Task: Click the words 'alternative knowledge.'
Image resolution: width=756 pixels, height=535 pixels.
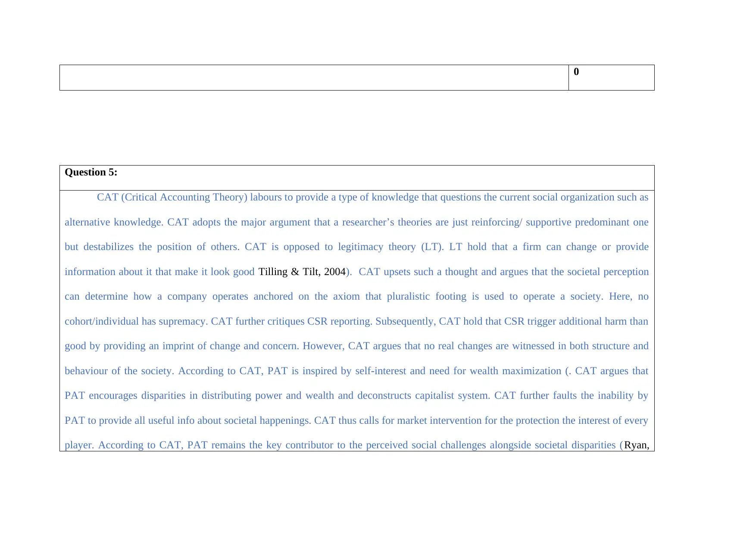Action: [x=114, y=222]
